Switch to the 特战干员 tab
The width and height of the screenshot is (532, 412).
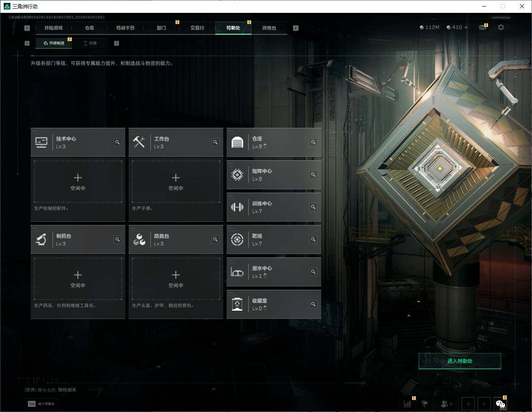pyautogui.click(x=125, y=28)
